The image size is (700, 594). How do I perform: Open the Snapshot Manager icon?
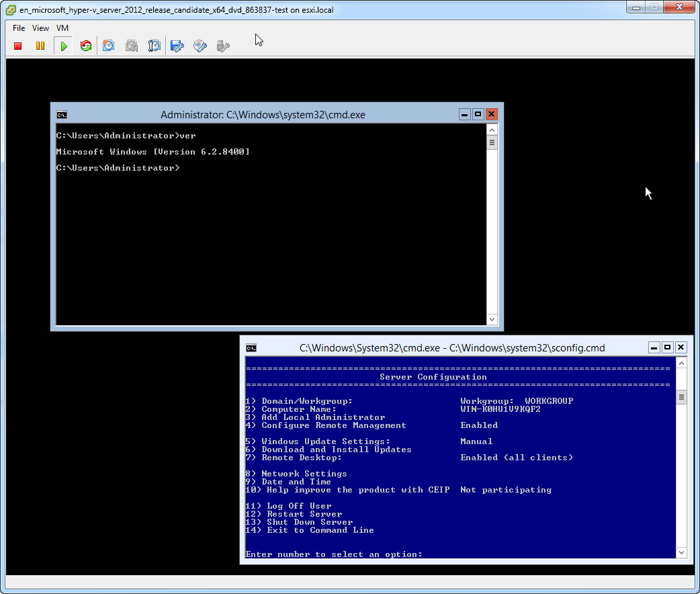pyautogui.click(x=154, y=46)
